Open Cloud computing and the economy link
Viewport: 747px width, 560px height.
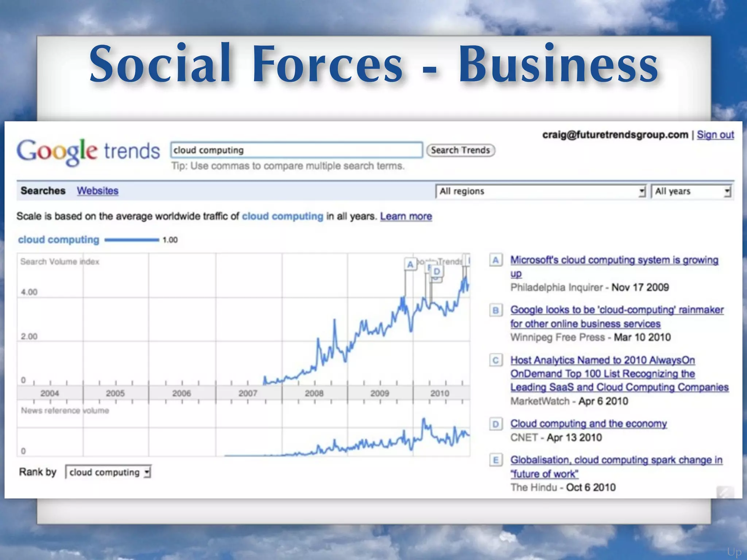[x=588, y=424]
